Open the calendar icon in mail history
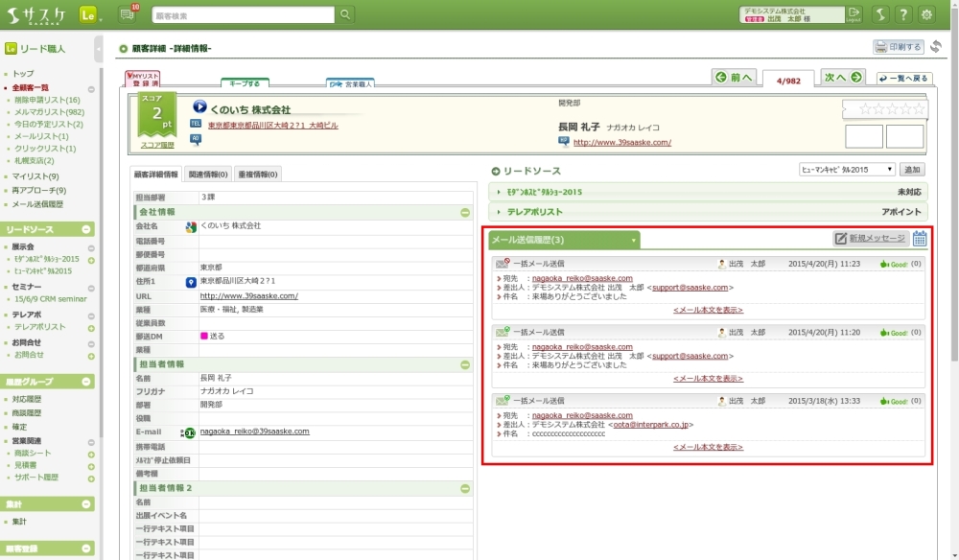Image resolution: width=959 pixels, height=560 pixels. 920,239
